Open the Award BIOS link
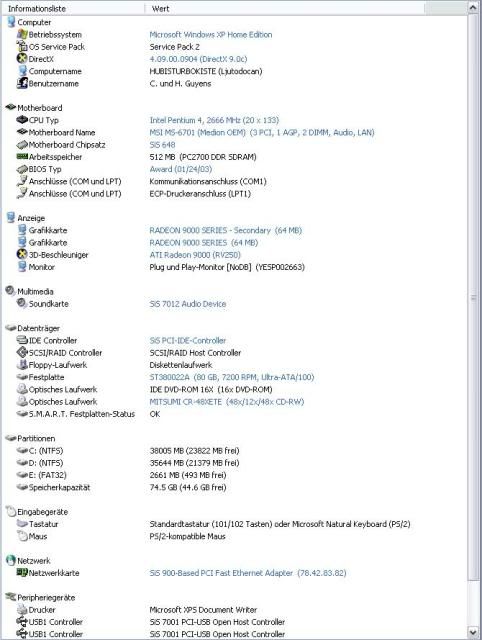Viewport: 482px width, 640px height. pyautogui.click(x=180, y=169)
